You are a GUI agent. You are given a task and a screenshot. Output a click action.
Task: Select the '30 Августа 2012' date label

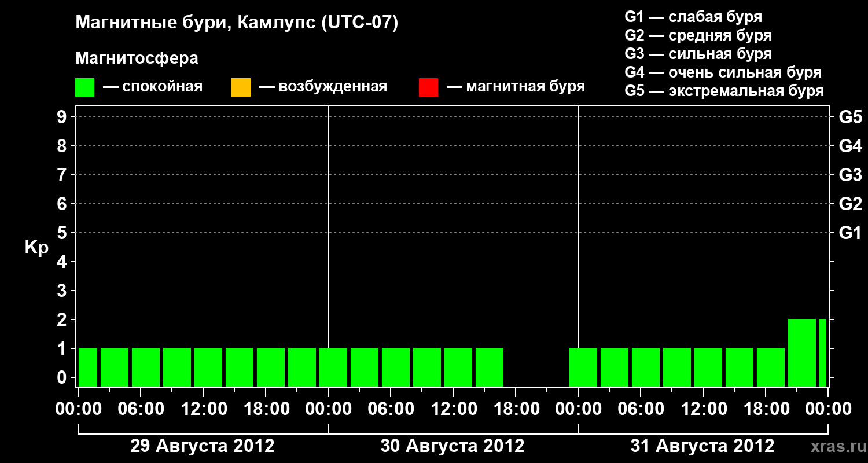click(452, 446)
